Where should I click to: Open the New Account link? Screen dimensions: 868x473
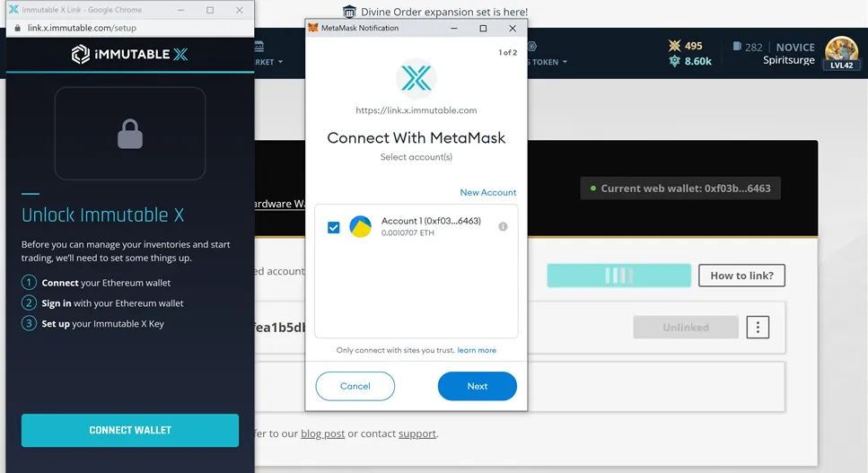pyautogui.click(x=487, y=192)
